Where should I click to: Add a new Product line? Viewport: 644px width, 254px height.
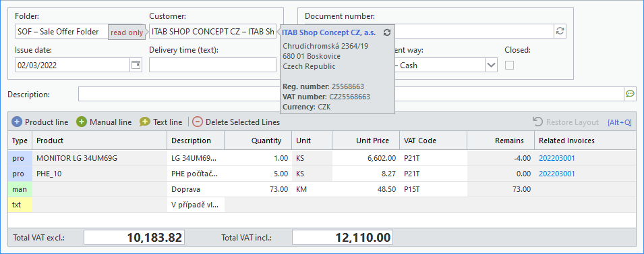click(x=40, y=122)
